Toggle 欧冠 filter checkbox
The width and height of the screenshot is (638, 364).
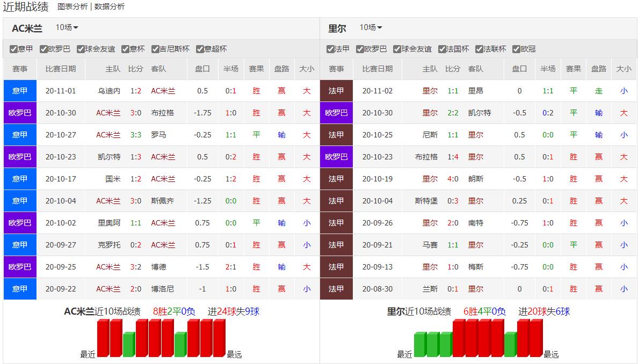[x=517, y=49]
